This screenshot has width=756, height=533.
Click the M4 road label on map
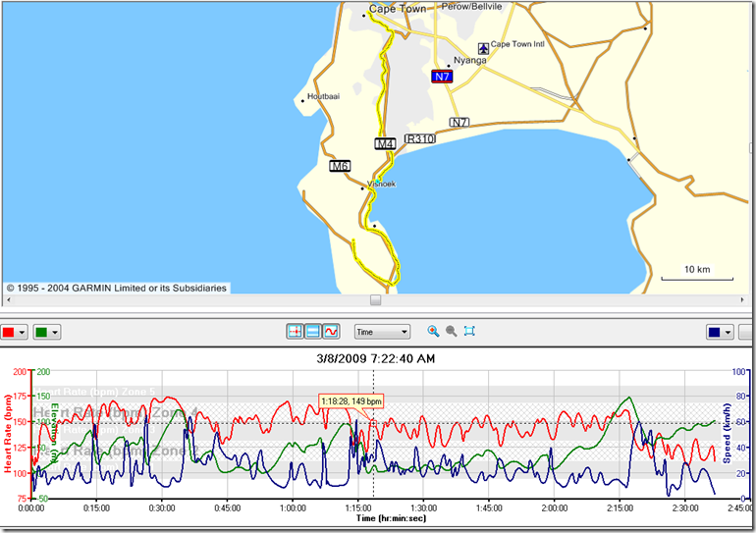point(385,143)
